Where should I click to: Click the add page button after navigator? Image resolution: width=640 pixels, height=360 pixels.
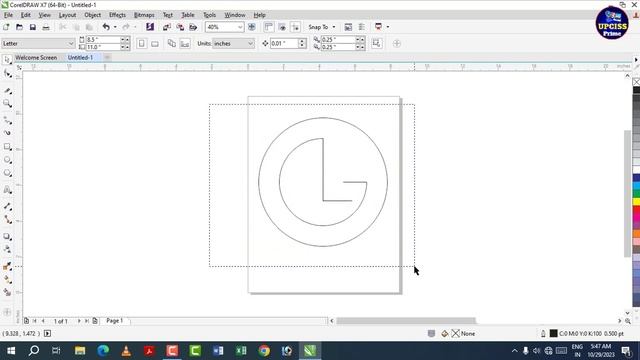95,321
